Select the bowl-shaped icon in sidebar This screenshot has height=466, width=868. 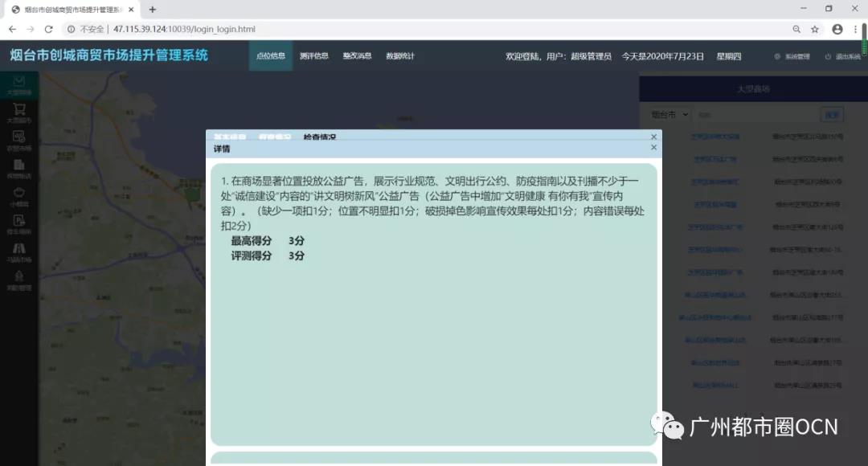tap(19, 193)
